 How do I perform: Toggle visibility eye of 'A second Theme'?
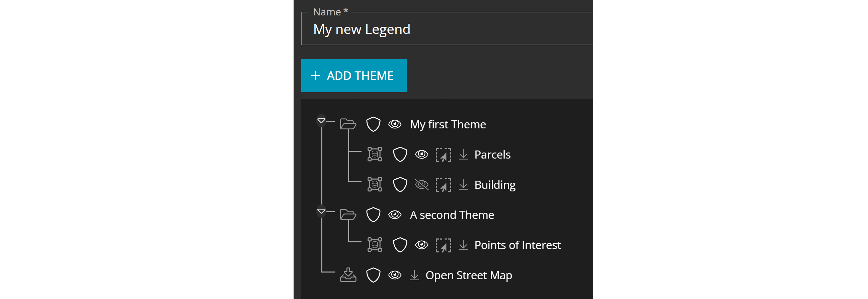(x=395, y=215)
